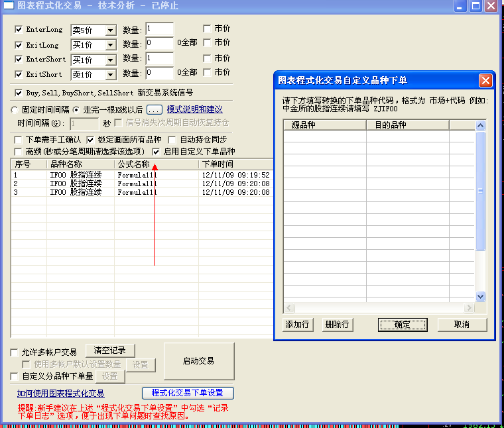This screenshot has height=428, width=504.
Task: Click the 清空记录 button
Action: pyautogui.click(x=109, y=350)
